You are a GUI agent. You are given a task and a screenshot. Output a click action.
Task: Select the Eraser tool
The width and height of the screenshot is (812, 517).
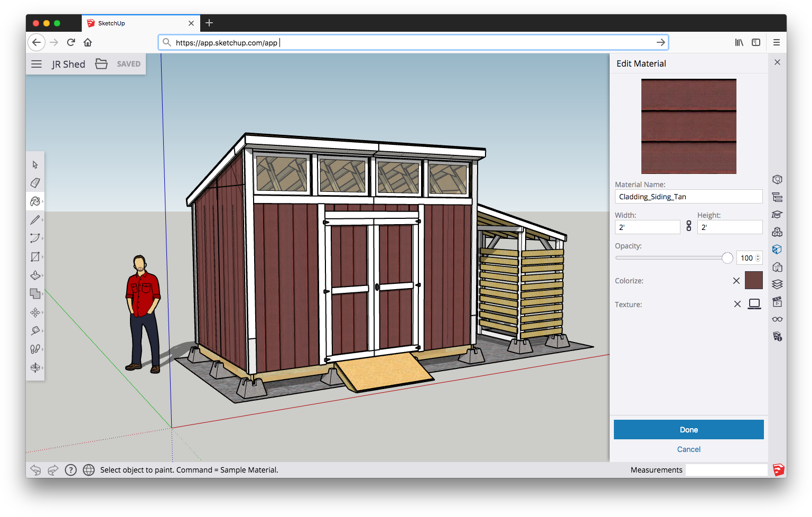click(x=35, y=183)
